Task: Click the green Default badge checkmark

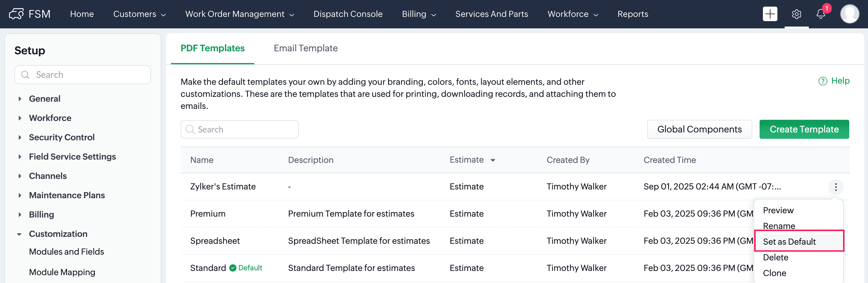Action: click(x=233, y=268)
